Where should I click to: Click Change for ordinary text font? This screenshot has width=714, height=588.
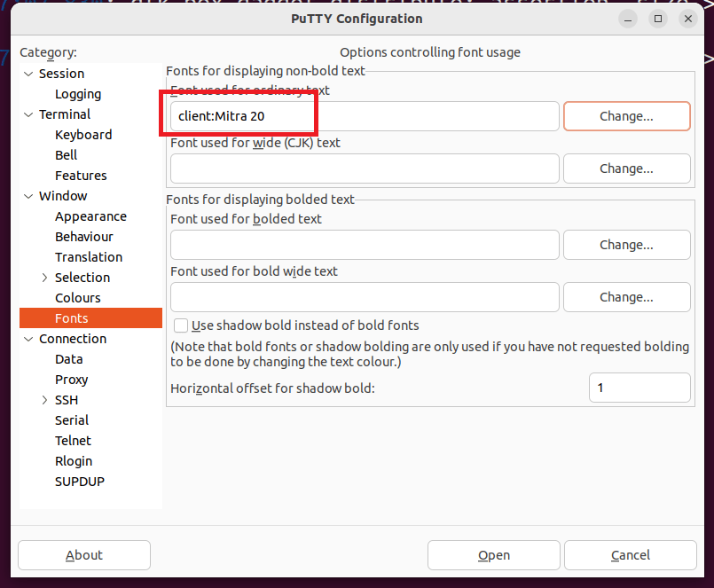tap(626, 116)
